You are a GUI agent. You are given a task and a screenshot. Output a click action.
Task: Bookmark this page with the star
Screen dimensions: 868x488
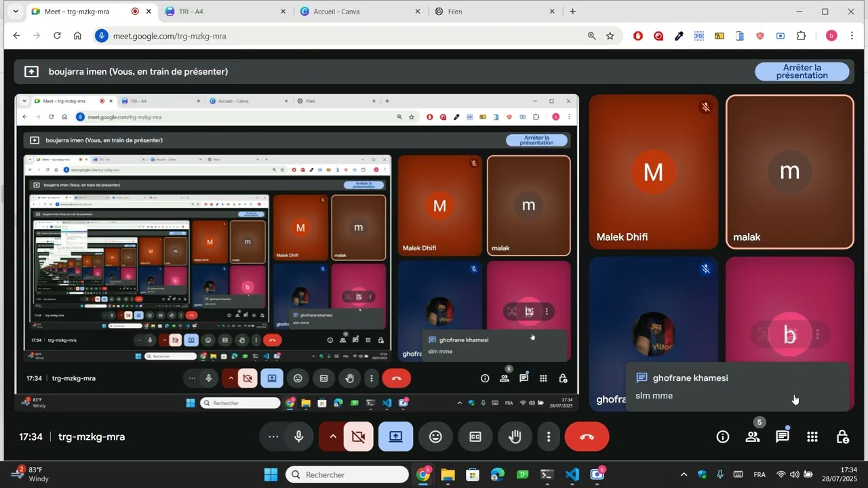610,36
